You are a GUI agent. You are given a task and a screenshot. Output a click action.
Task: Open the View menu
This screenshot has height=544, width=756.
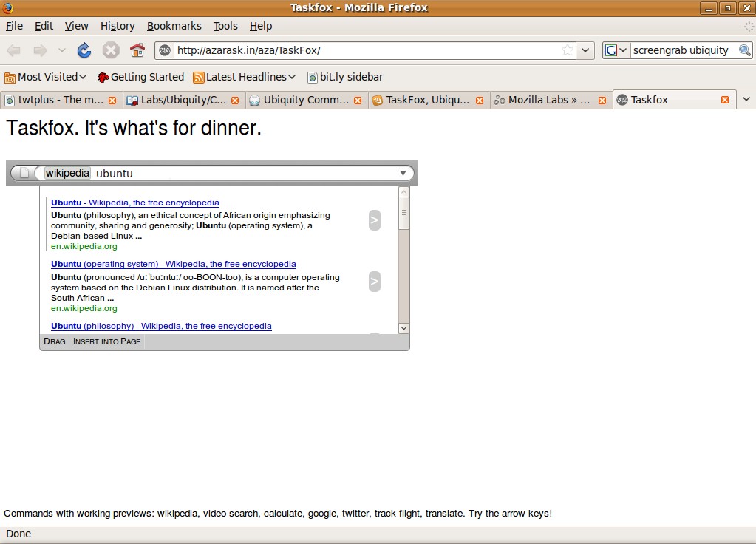coord(77,26)
